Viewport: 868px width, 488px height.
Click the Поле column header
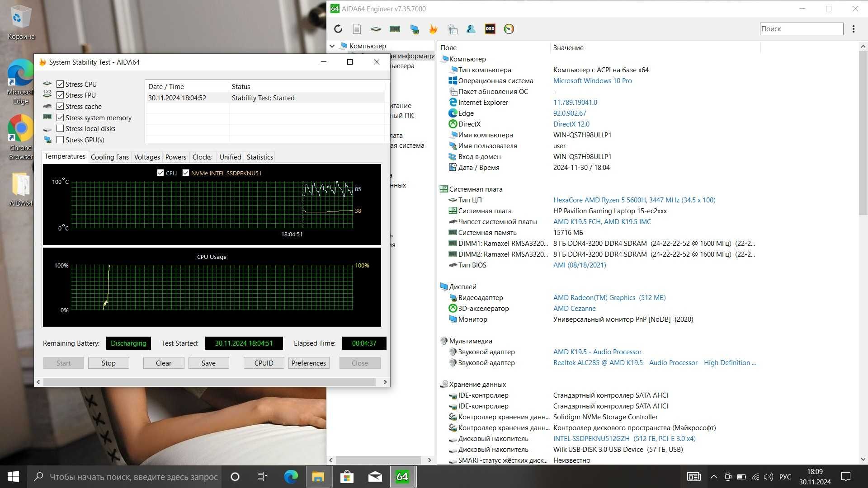tap(494, 47)
